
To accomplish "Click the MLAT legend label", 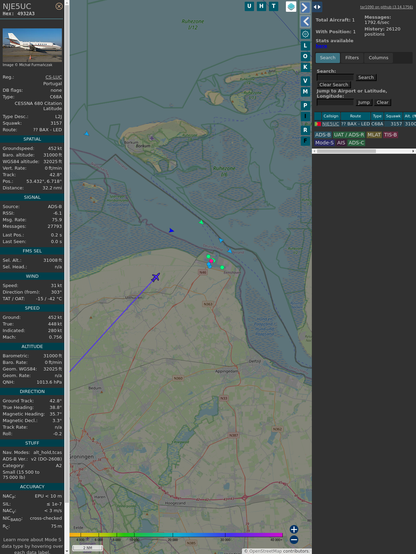I will point(374,135).
